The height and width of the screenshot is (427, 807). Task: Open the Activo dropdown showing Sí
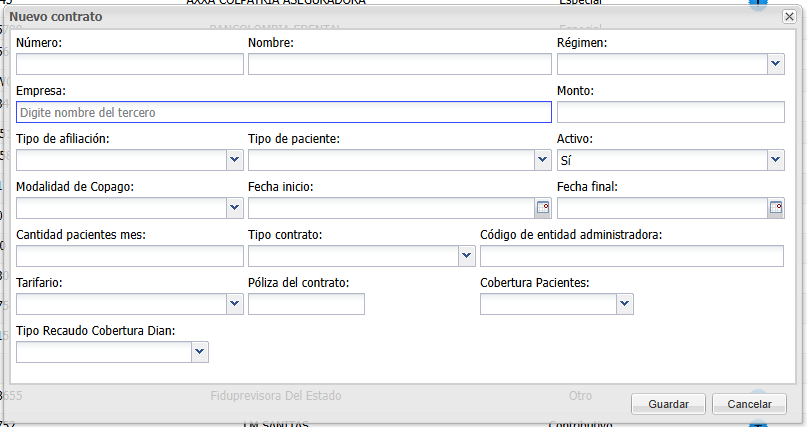tap(775, 160)
